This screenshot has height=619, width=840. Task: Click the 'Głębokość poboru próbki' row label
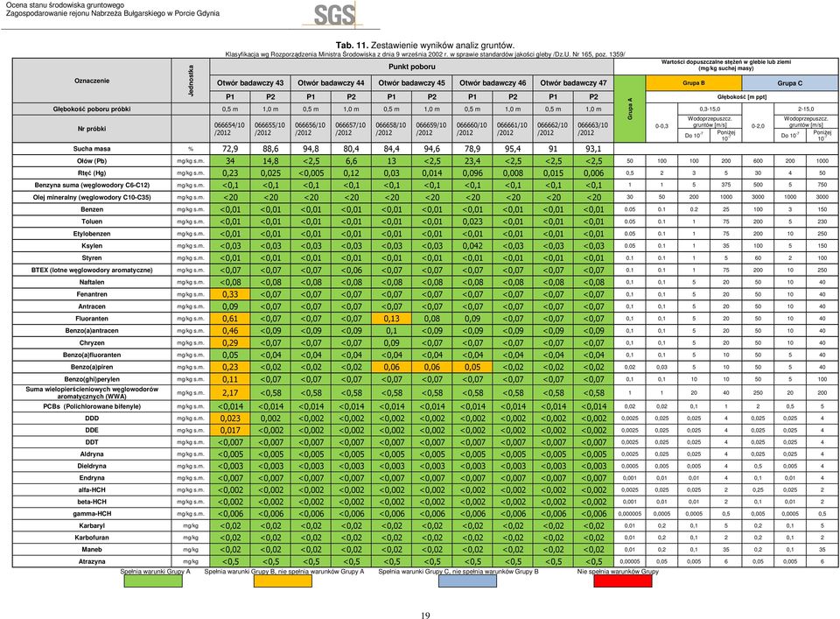pos(92,109)
